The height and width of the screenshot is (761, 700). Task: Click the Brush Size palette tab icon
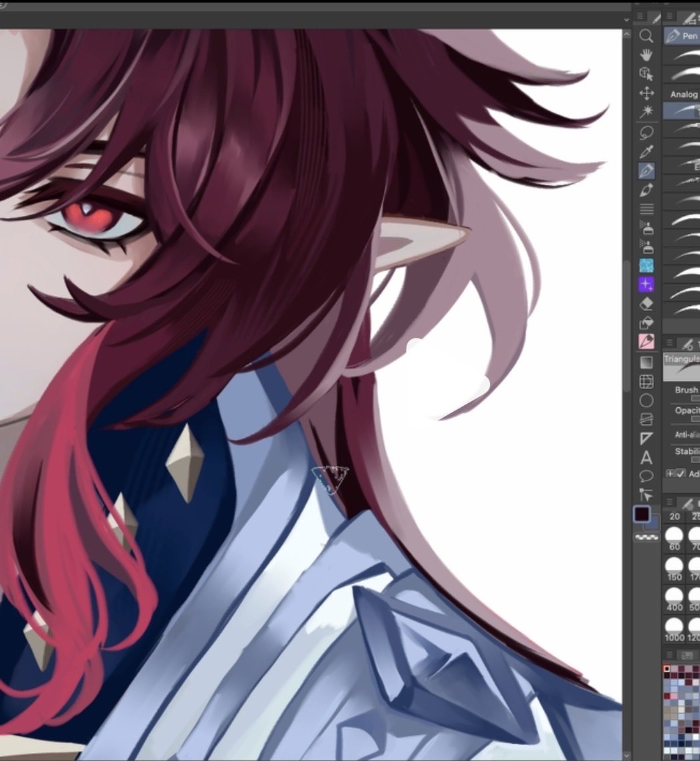(x=687, y=503)
